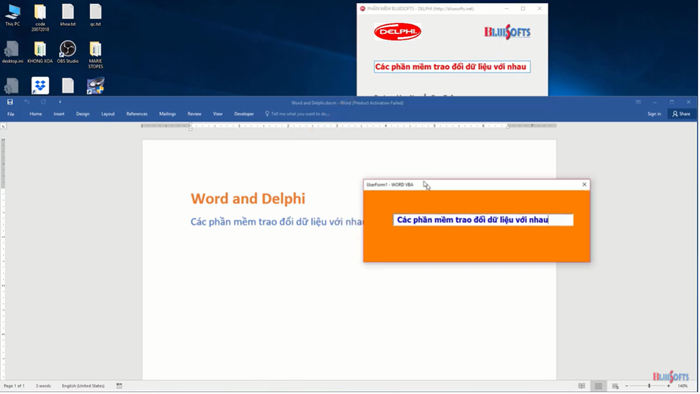Click the Word and Delphi heading text
The height and width of the screenshot is (394, 700).
point(248,199)
